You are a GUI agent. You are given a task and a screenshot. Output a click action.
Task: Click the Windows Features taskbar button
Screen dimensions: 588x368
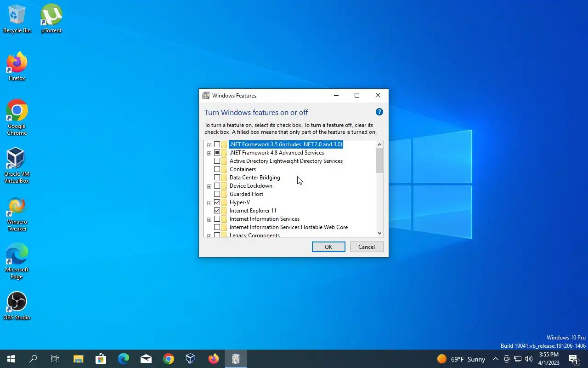[x=236, y=359]
